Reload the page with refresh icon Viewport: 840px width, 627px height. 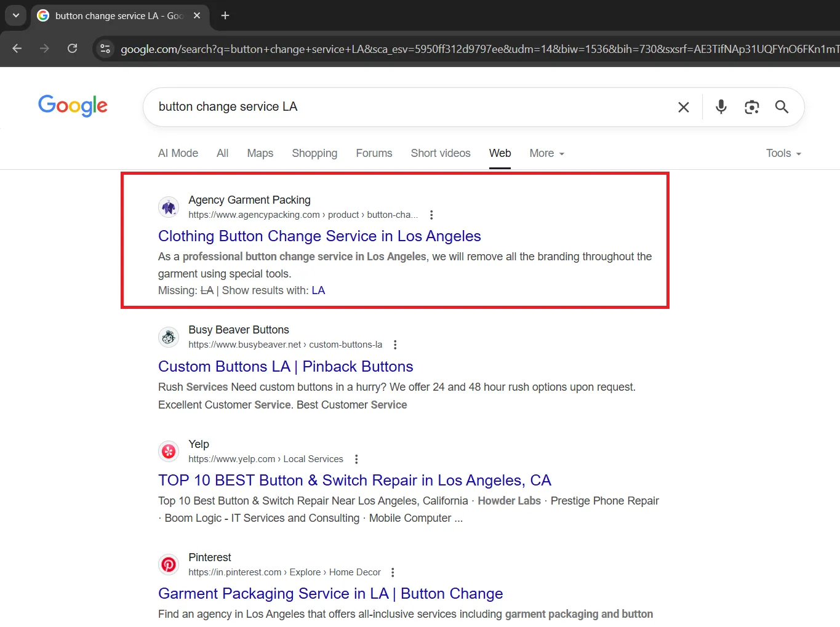pos(72,49)
